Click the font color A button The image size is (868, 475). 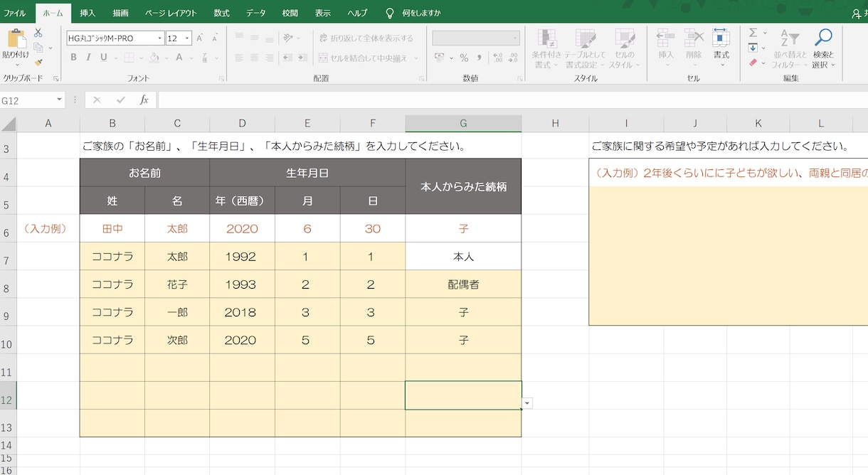click(x=180, y=58)
